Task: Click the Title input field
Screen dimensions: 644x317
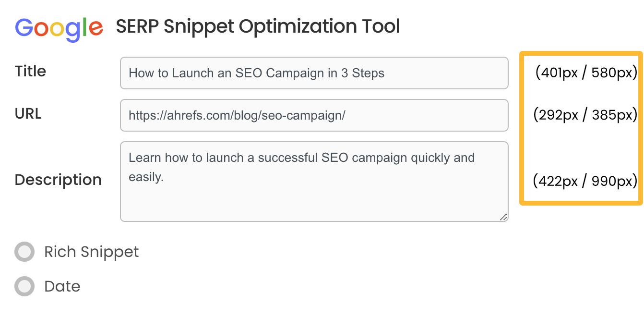Action: (x=314, y=73)
